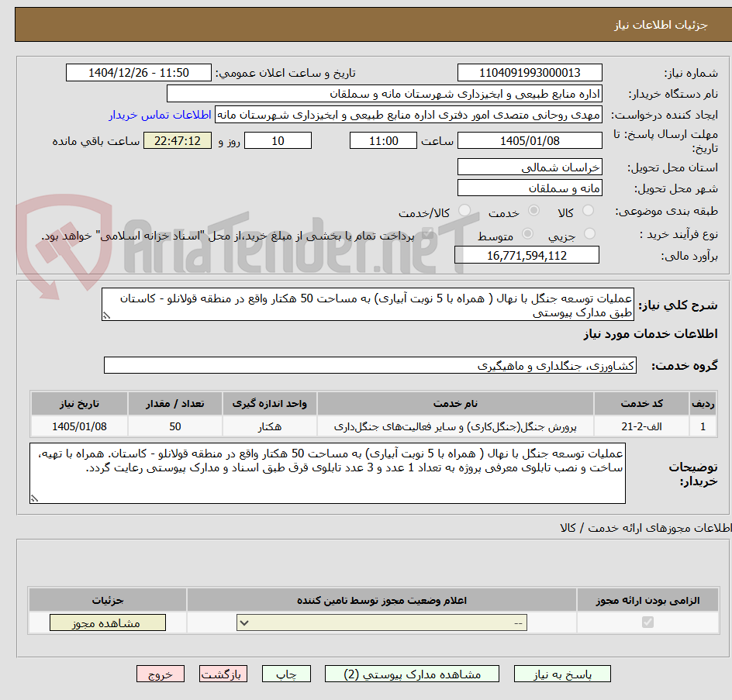Toggle the mandatory license checkbox
This screenshot has height=700, width=732.
647,622
